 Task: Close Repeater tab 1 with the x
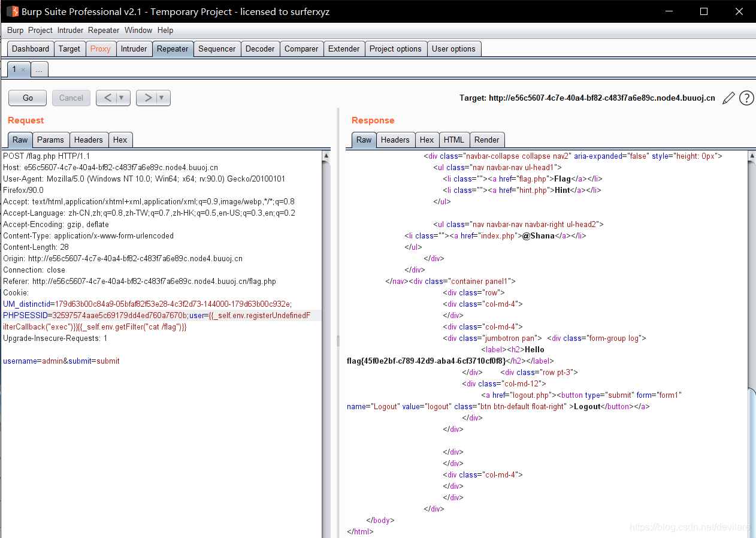click(x=23, y=69)
